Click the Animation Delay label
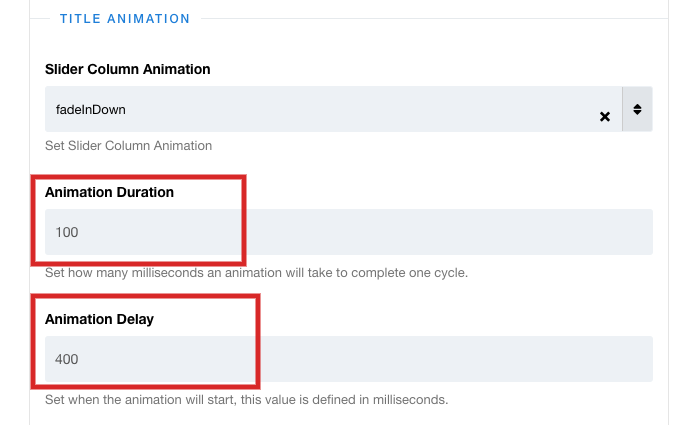698x425 pixels. (x=99, y=319)
